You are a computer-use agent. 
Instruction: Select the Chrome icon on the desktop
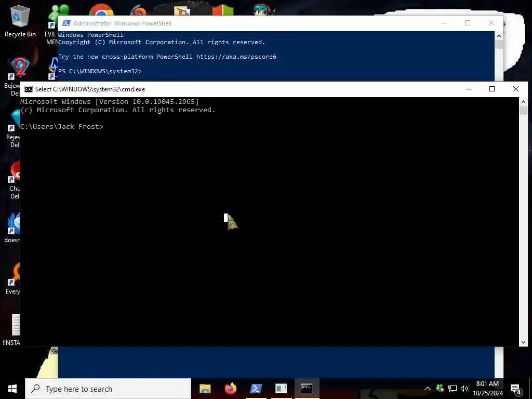(101, 10)
